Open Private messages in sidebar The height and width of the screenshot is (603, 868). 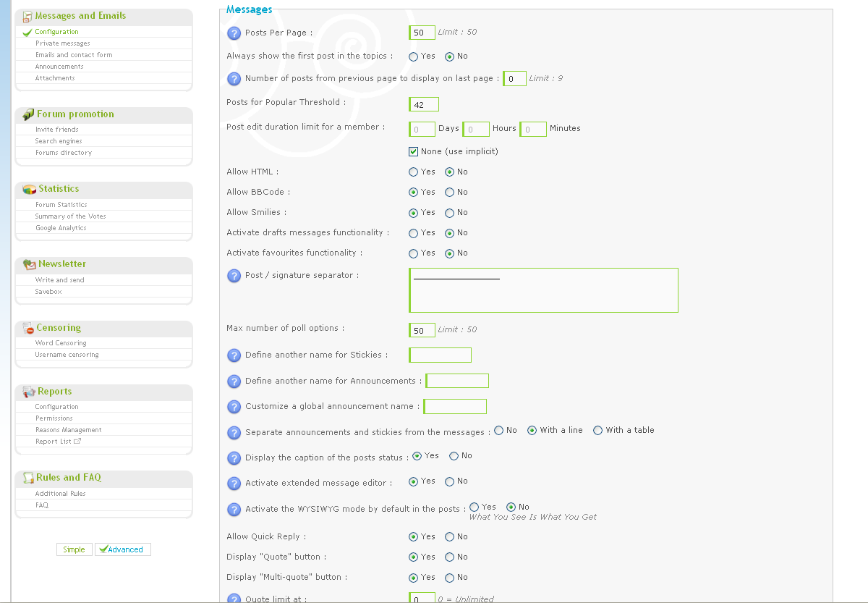point(63,43)
